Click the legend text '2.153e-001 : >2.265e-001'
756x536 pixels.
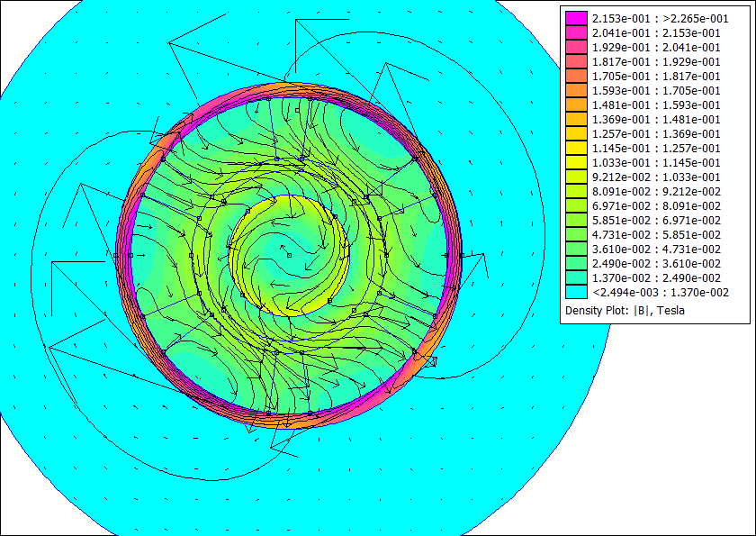pos(660,18)
